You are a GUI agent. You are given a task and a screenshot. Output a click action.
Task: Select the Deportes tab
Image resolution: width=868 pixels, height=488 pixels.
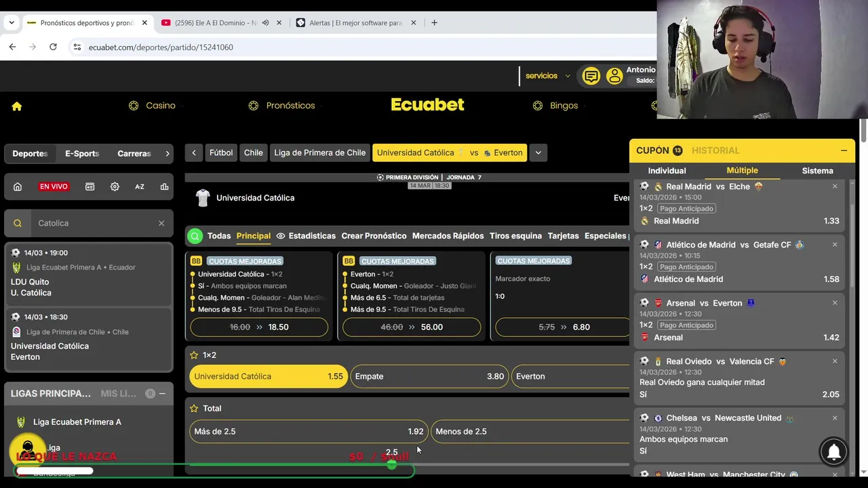click(x=30, y=154)
